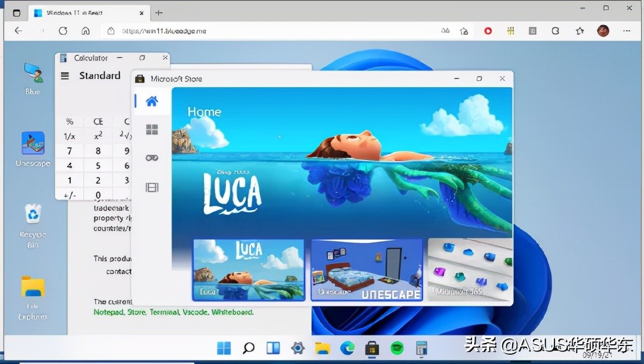Open Edge's Settings and more menu
Screen dimensions: 644x364
626,31
